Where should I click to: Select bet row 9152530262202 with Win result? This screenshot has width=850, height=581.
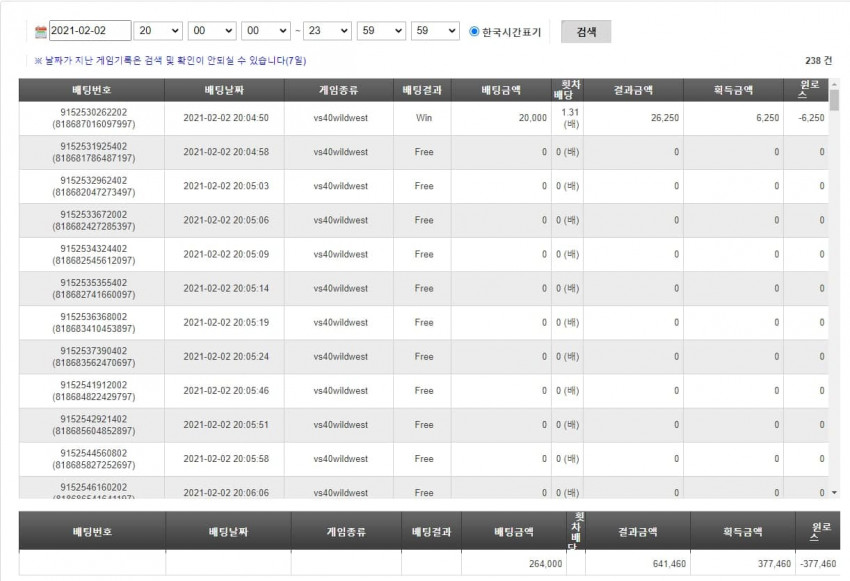[x=423, y=118]
